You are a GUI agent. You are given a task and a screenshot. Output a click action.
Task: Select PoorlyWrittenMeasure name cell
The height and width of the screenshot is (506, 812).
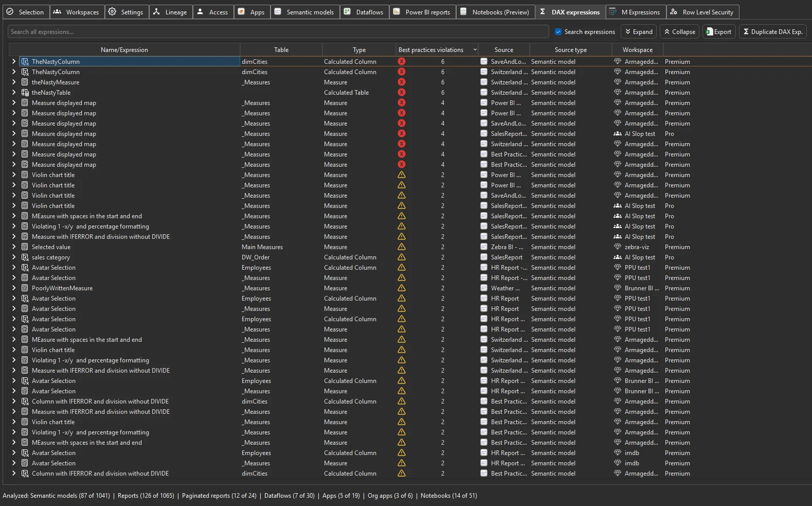coord(62,288)
